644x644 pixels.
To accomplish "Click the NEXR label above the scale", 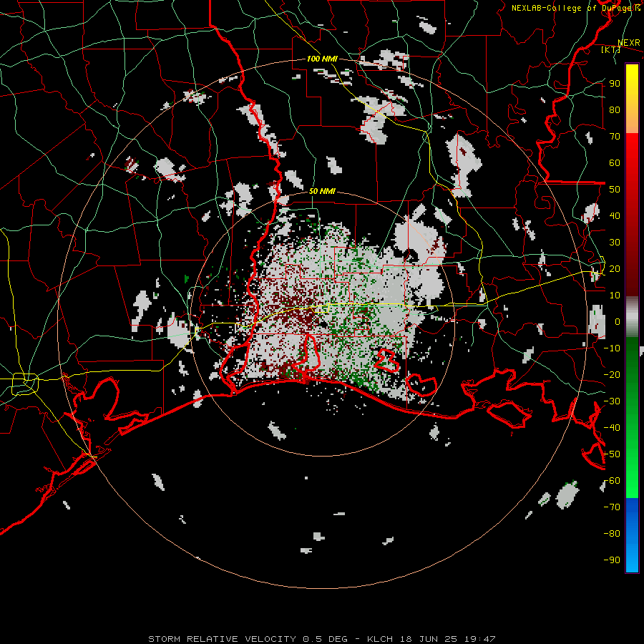I will 629,43.
